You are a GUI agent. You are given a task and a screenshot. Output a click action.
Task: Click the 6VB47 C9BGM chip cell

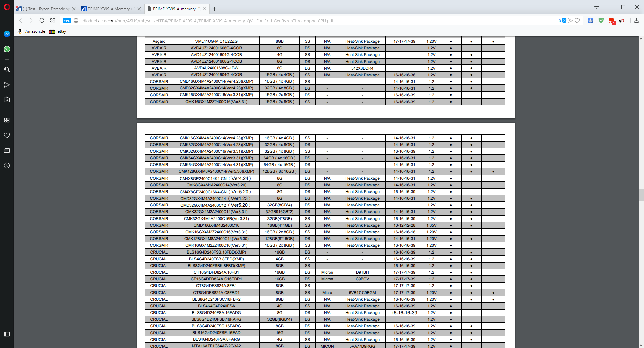362,293
